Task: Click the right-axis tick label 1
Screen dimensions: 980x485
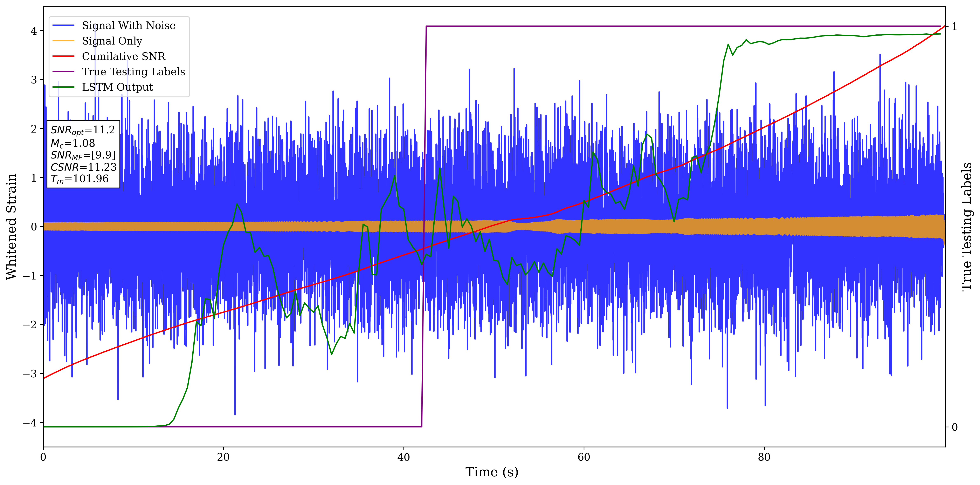Action: (954, 27)
